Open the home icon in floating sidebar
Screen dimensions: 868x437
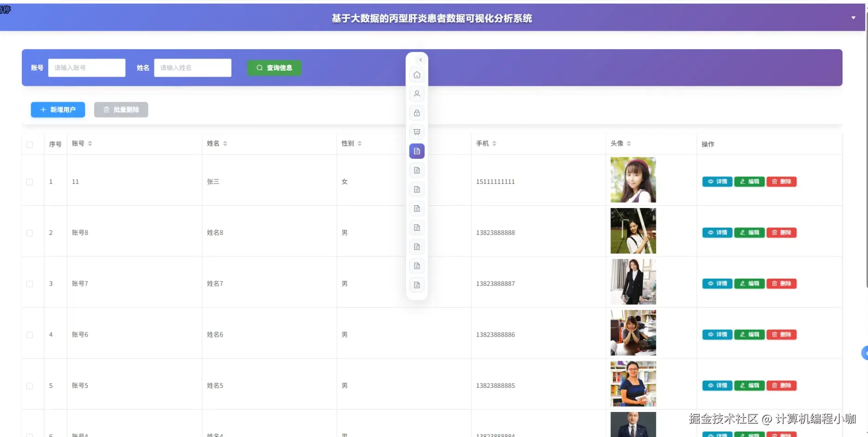pos(417,75)
